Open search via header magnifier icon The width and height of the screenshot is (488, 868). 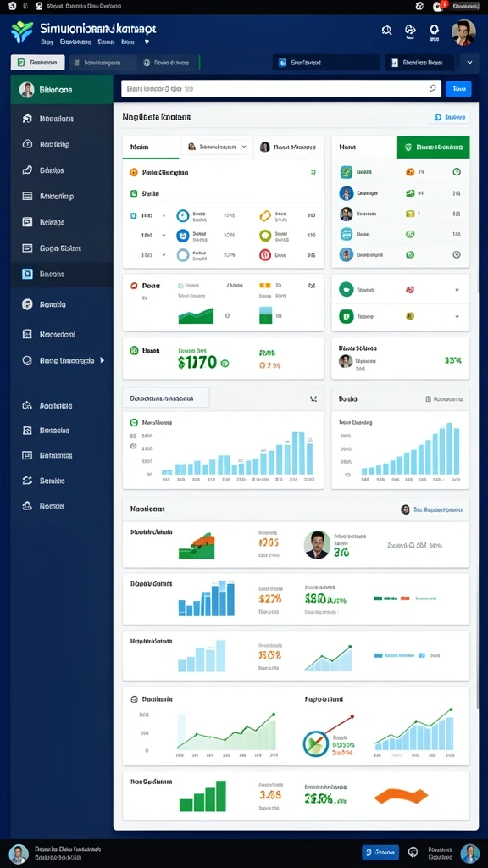(386, 30)
